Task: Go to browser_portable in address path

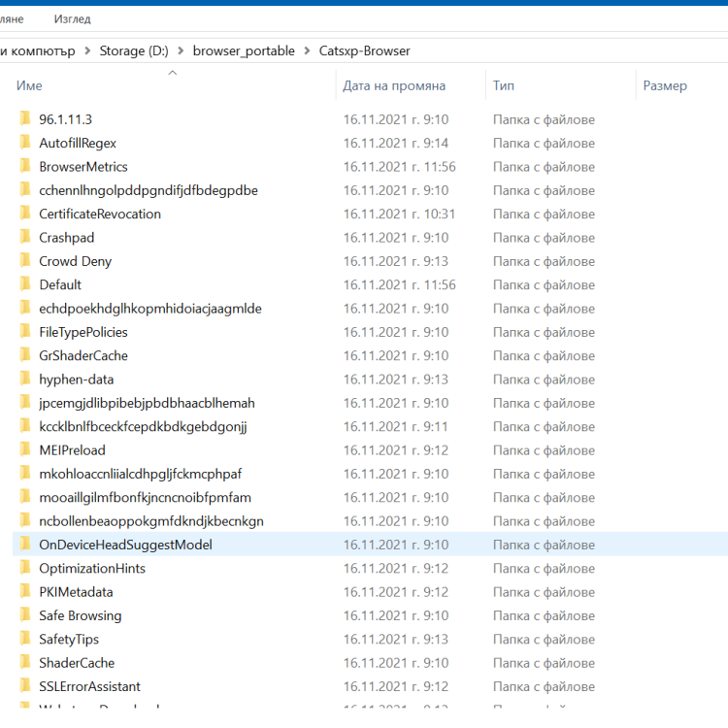Action: coord(244,50)
